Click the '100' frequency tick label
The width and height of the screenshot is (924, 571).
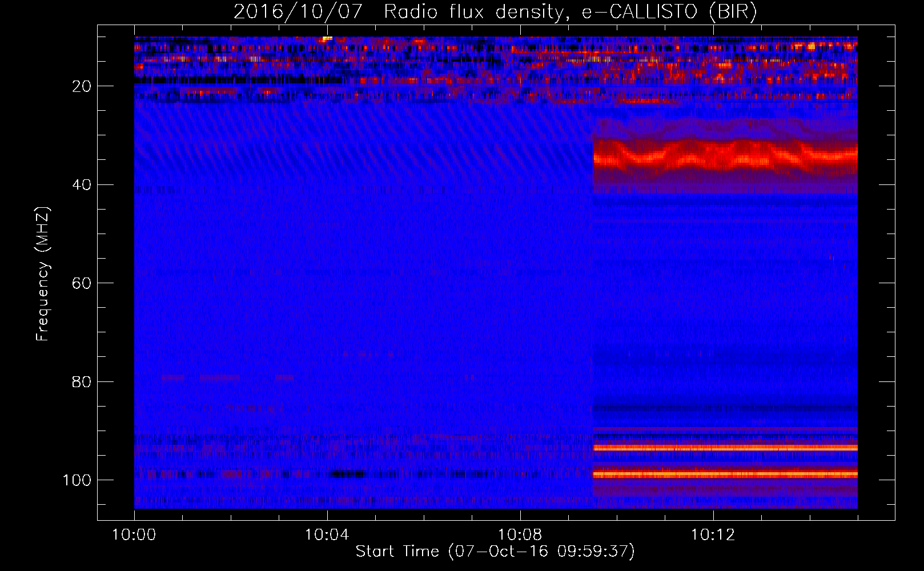click(78, 480)
